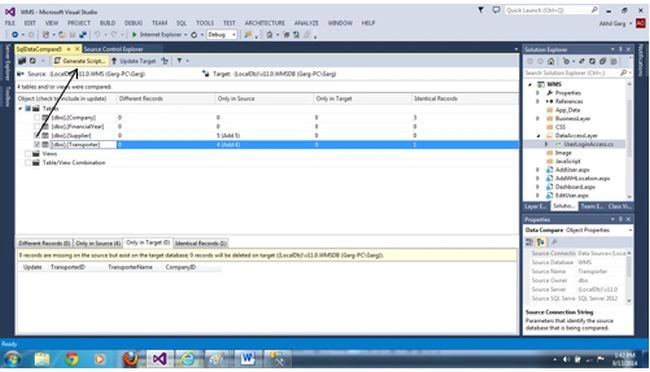
Task: Open the ARCHITECTURE menu
Action: click(x=265, y=23)
